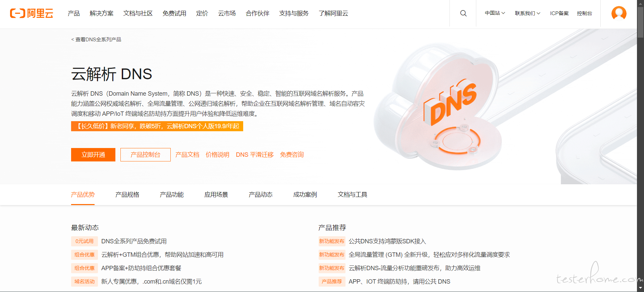The height and width of the screenshot is (292, 644).
Task: Open the 云市场 menu item
Action: 227,13
